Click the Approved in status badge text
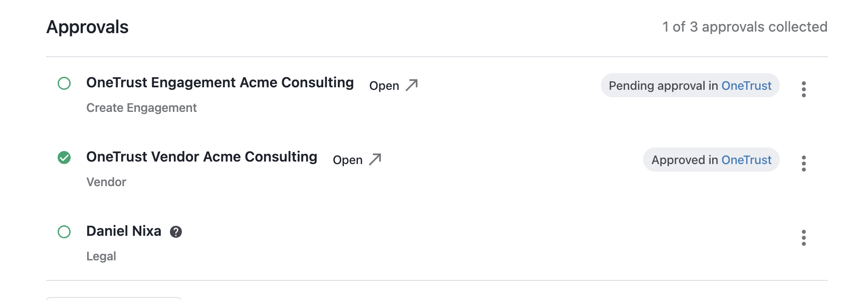The image size is (868, 300). tap(685, 160)
